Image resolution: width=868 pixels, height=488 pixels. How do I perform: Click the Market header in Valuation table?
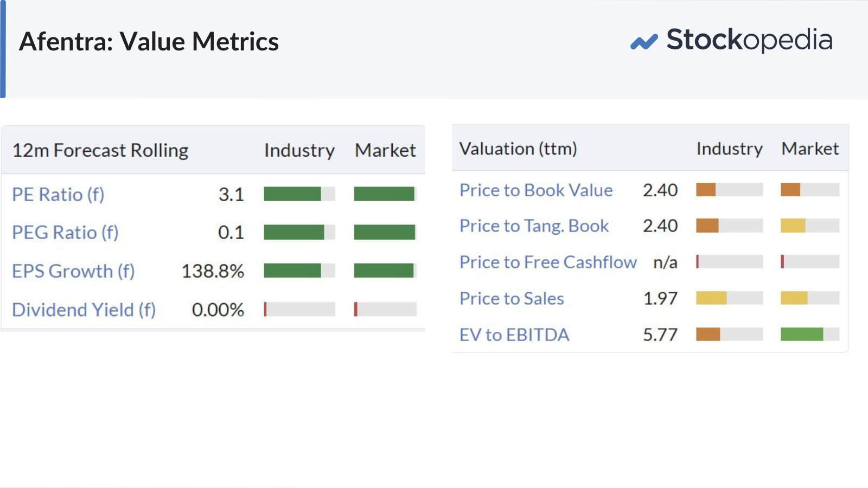pyautogui.click(x=810, y=149)
